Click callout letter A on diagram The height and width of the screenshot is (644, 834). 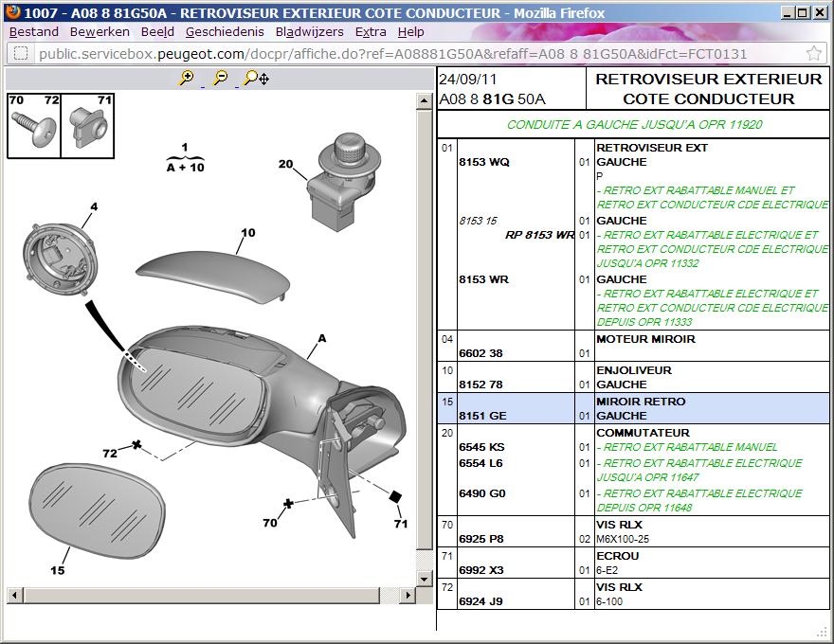pos(322,338)
